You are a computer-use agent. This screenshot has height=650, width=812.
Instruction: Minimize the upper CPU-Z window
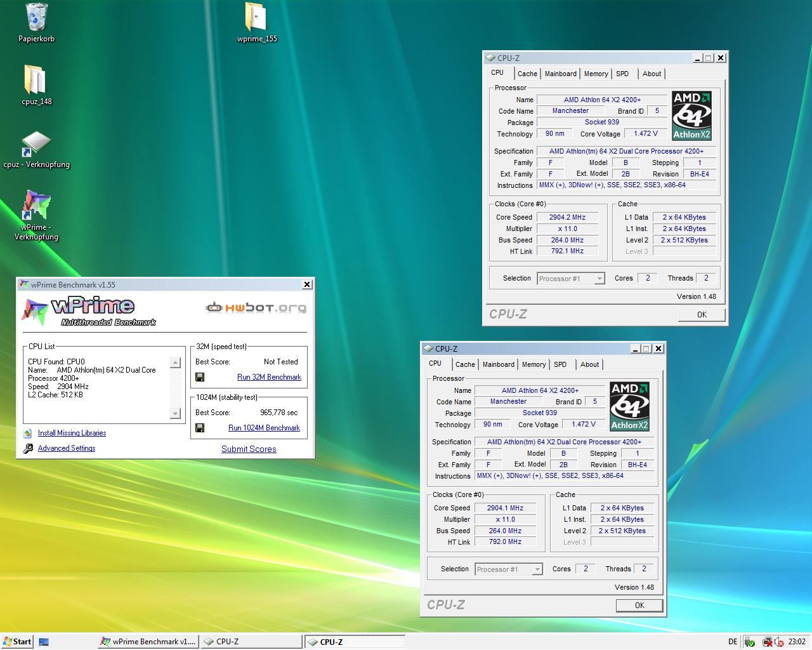(697, 58)
